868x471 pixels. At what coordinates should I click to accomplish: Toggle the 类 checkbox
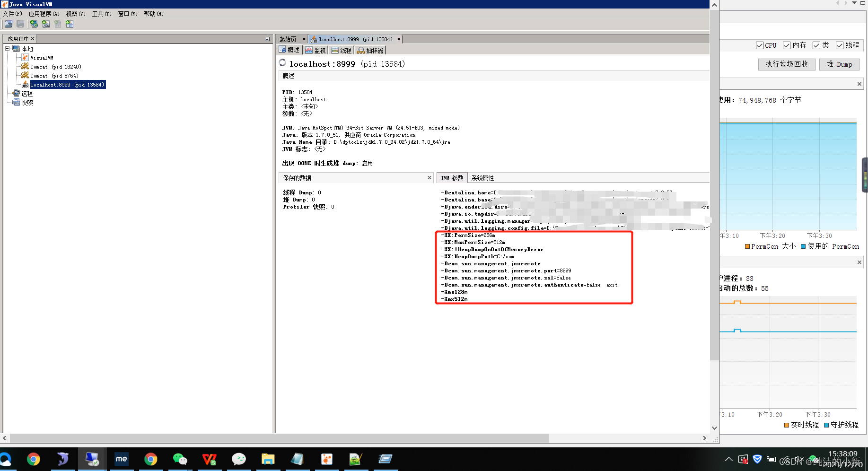click(x=816, y=45)
